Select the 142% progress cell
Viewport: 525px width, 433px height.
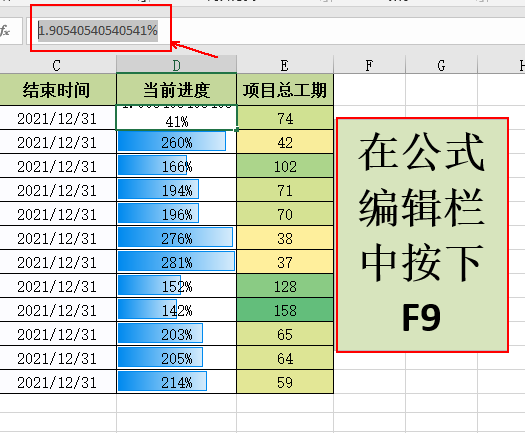point(176,310)
